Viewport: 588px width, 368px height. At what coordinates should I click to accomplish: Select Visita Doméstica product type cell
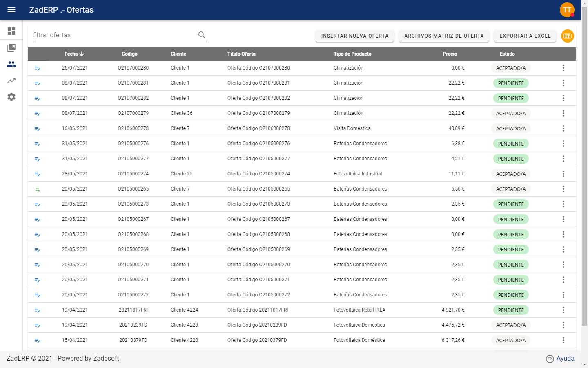[352, 128]
